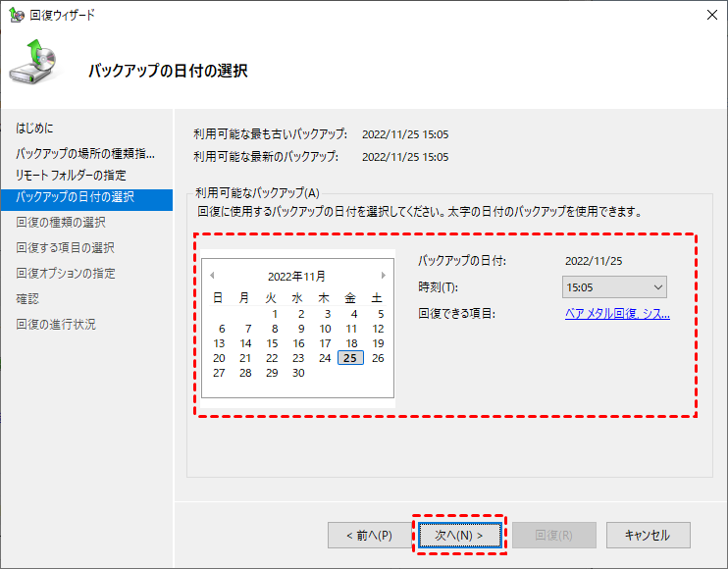Close the recovery wizard window
The height and width of the screenshot is (569, 728).
[709, 15]
